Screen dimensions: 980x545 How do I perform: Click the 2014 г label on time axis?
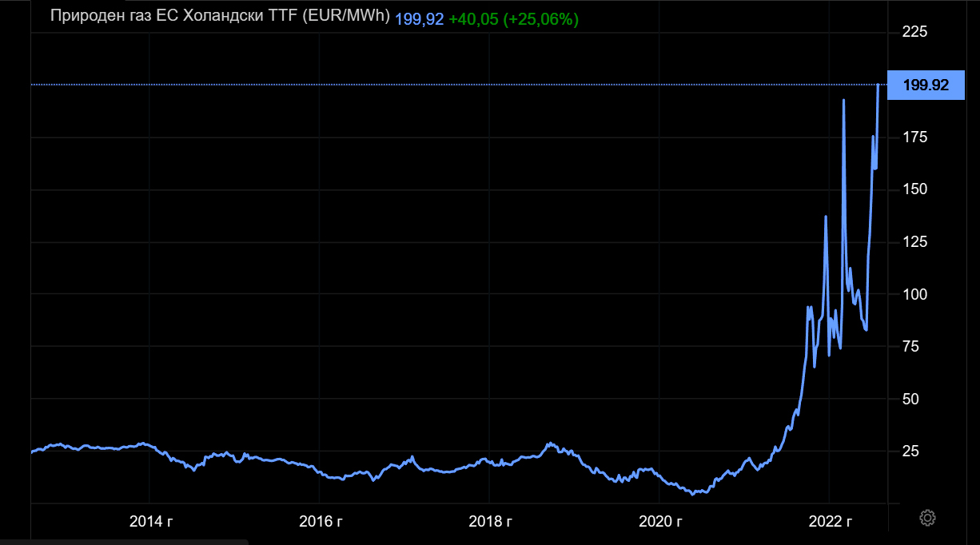[150, 522]
